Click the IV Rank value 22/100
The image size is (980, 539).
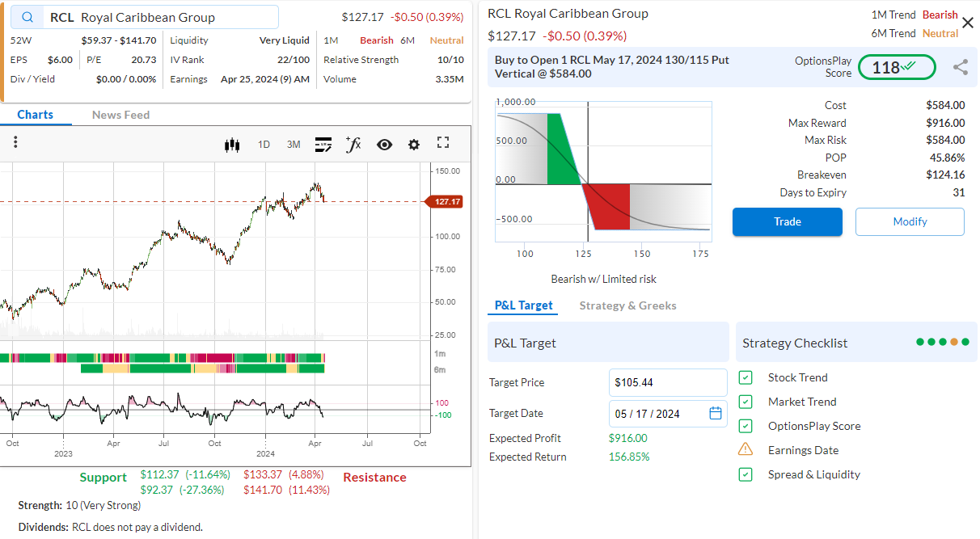[x=294, y=60]
